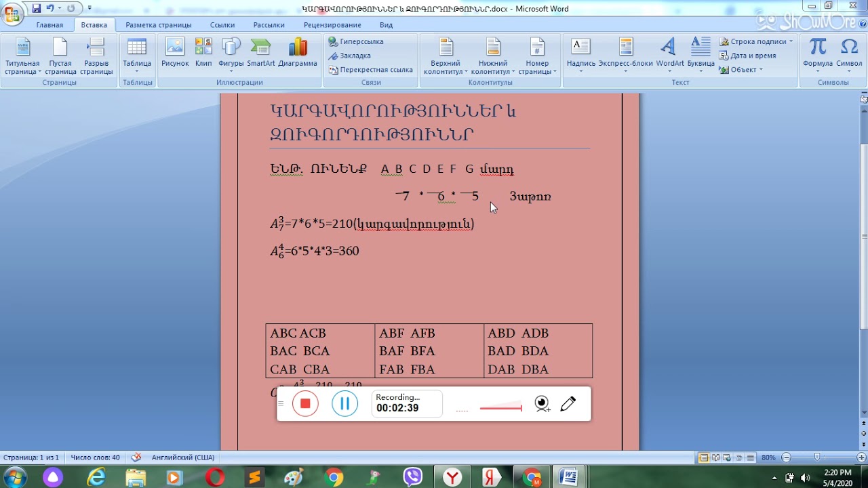Select the Вставка ribbon tab
The image size is (868, 488).
click(x=94, y=25)
